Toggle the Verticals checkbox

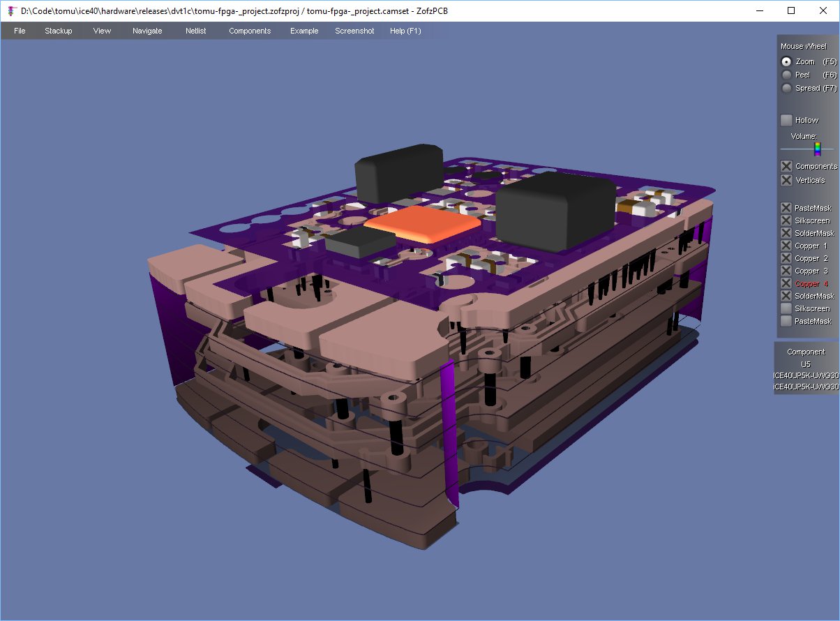point(786,180)
